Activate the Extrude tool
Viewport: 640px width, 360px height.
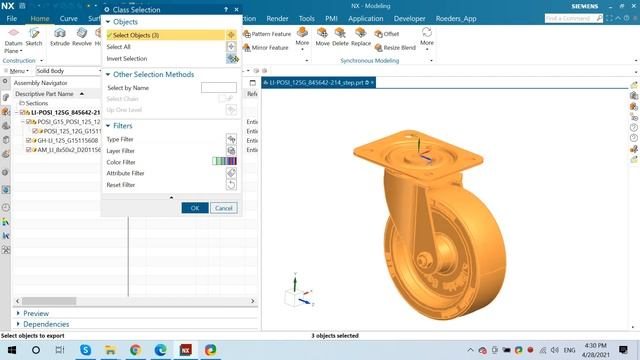point(60,37)
